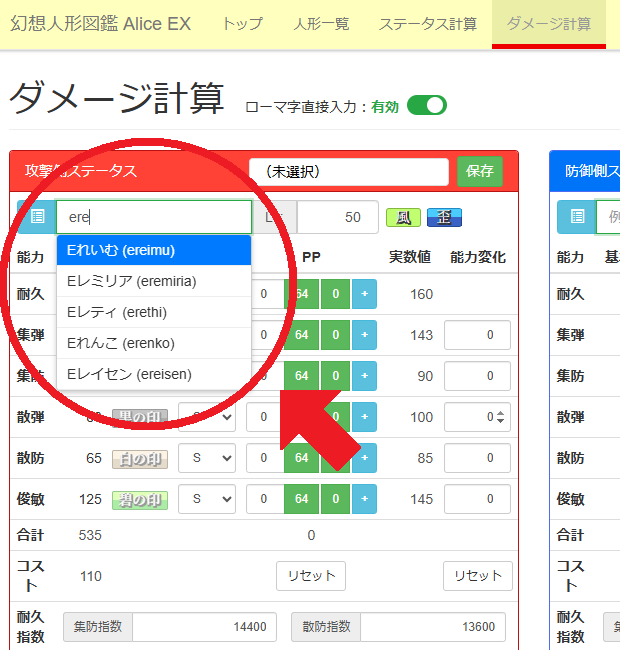
Task: Set 散防 PP to 64
Action: coord(302,458)
